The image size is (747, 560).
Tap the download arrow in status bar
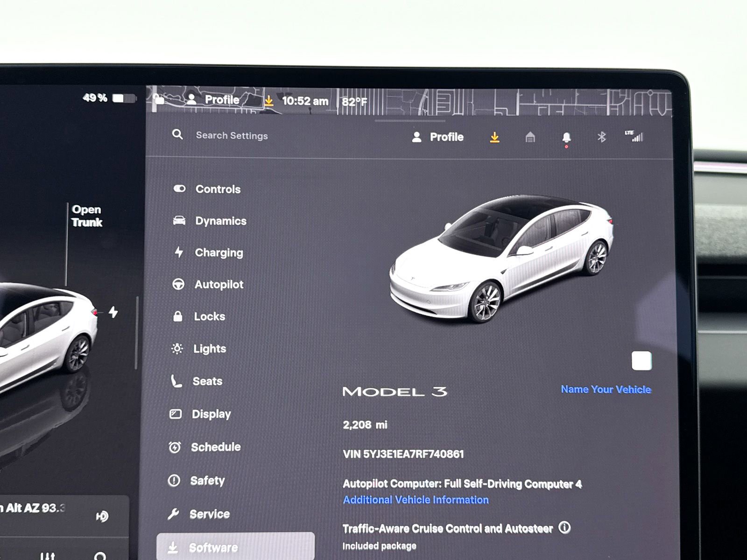pyautogui.click(x=269, y=101)
